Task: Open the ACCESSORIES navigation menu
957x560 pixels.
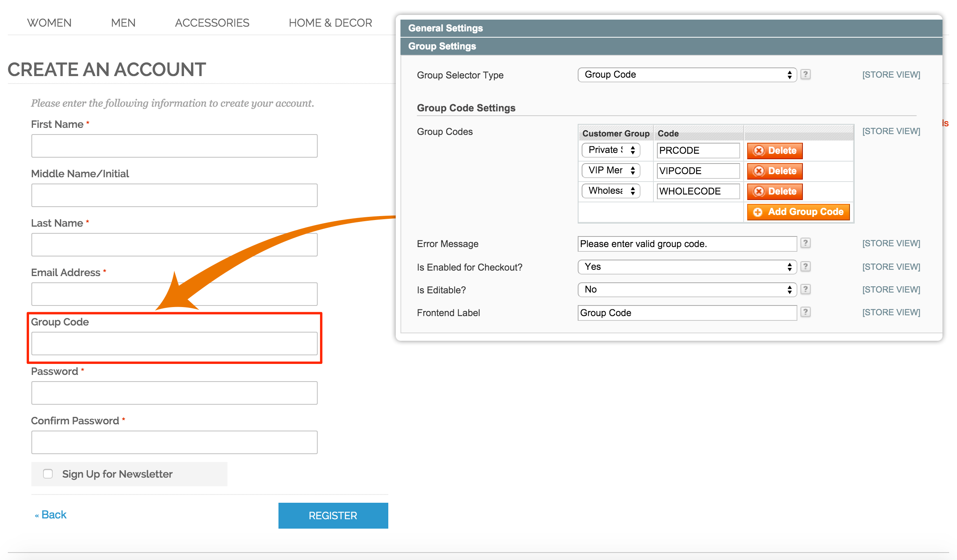Action: tap(212, 23)
